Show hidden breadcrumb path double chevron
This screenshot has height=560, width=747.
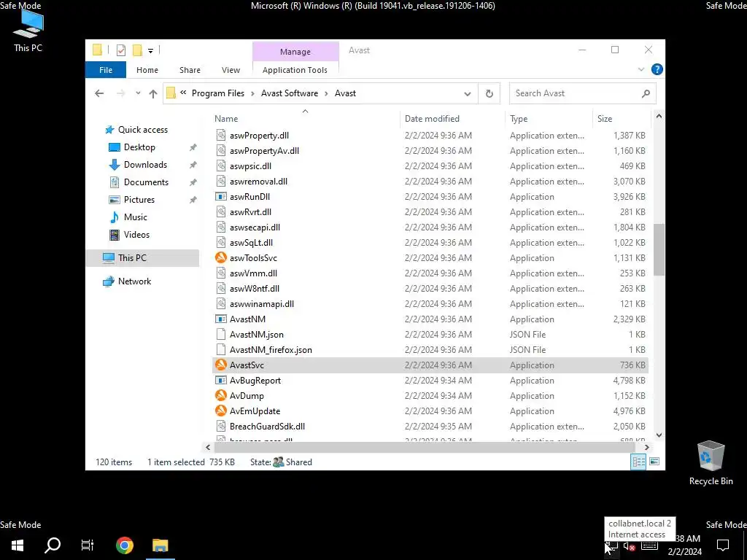pyautogui.click(x=183, y=93)
